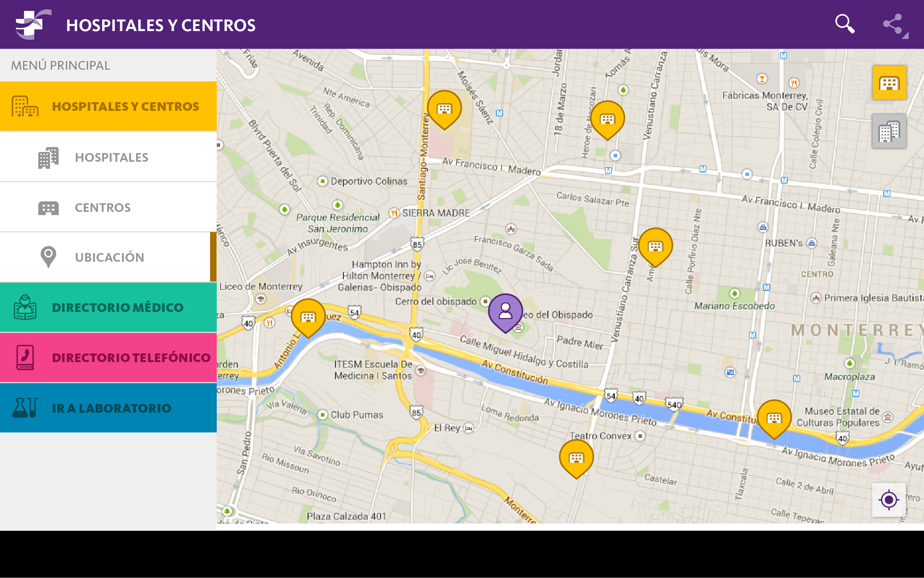Center map with my-location target button
The width and height of the screenshot is (924, 578).
point(889,499)
